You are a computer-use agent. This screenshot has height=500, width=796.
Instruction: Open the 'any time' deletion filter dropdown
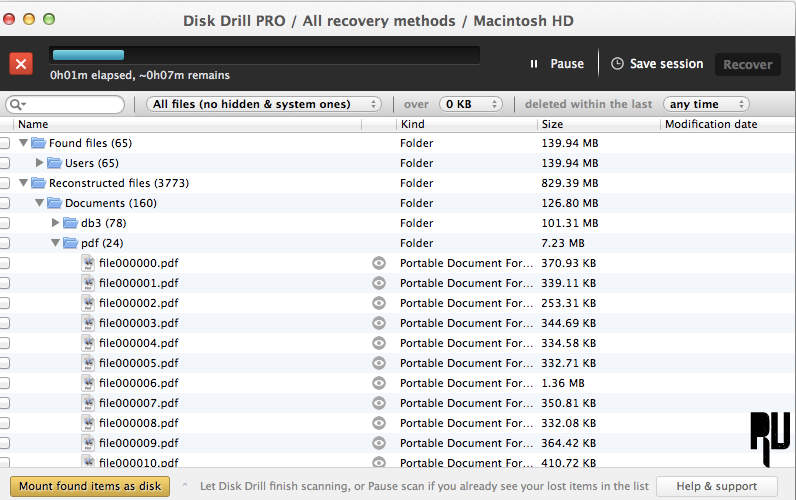coord(706,104)
